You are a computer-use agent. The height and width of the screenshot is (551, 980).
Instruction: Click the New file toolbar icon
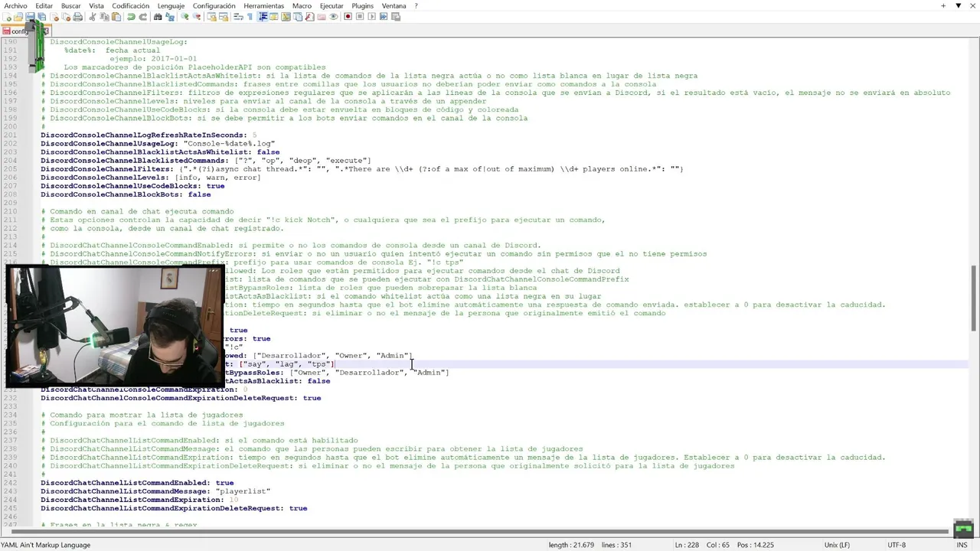7,16
